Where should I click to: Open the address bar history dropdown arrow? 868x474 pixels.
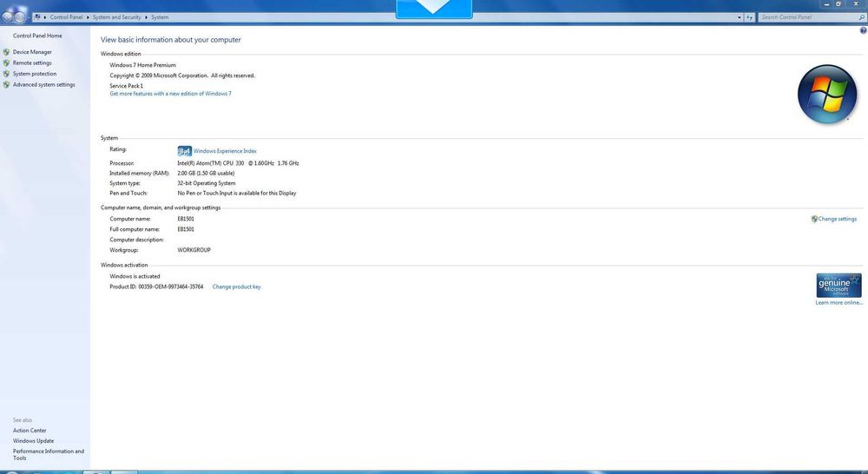point(739,17)
